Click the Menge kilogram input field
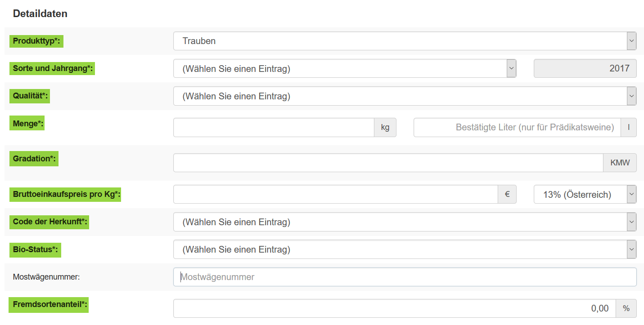This screenshot has height=325, width=644. click(x=274, y=127)
